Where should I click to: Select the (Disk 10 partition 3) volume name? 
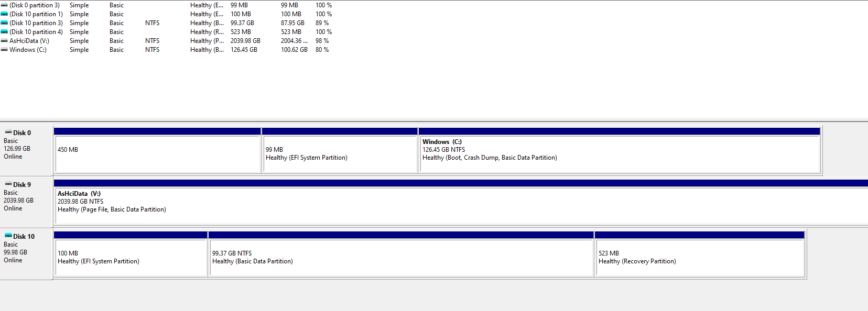[36, 23]
